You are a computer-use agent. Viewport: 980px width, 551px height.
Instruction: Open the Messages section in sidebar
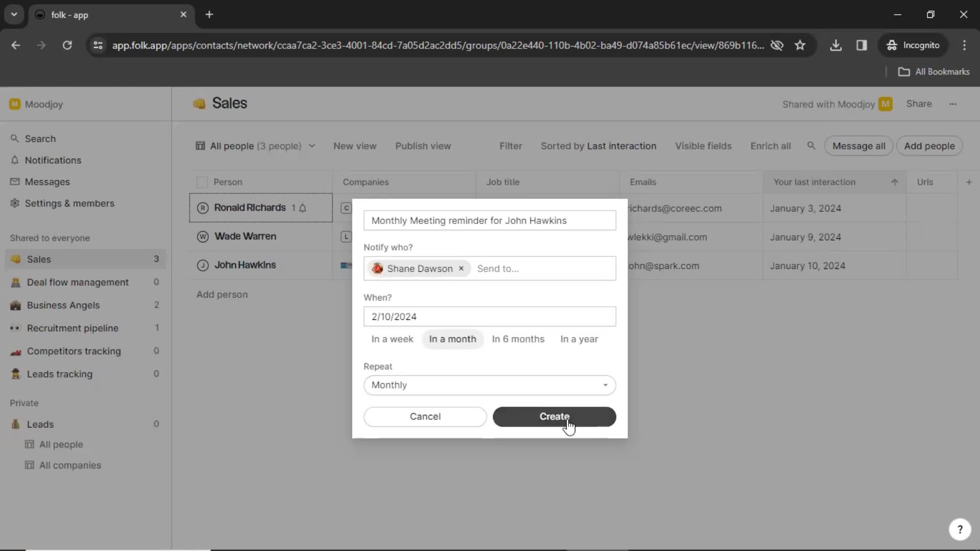point(46,182)
